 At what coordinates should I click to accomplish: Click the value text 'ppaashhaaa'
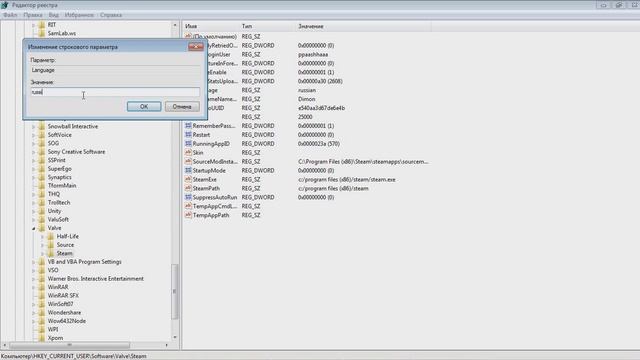point(313,54)
